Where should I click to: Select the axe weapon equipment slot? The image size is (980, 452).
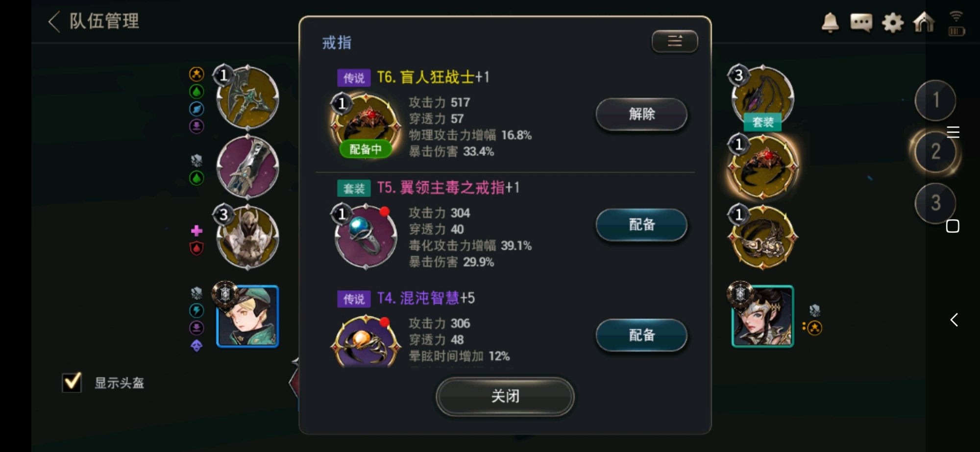point(247,97)
